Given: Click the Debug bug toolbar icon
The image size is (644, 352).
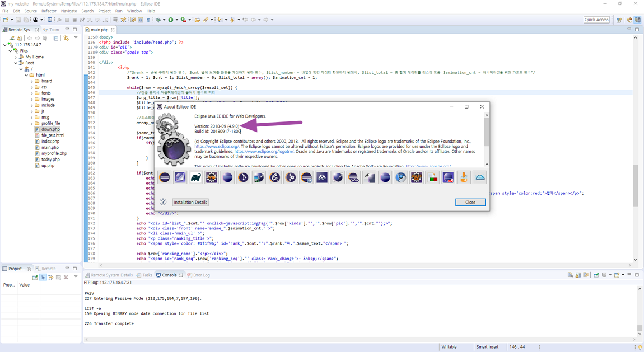Looking at the screenshot, I should tap(158, 20).
